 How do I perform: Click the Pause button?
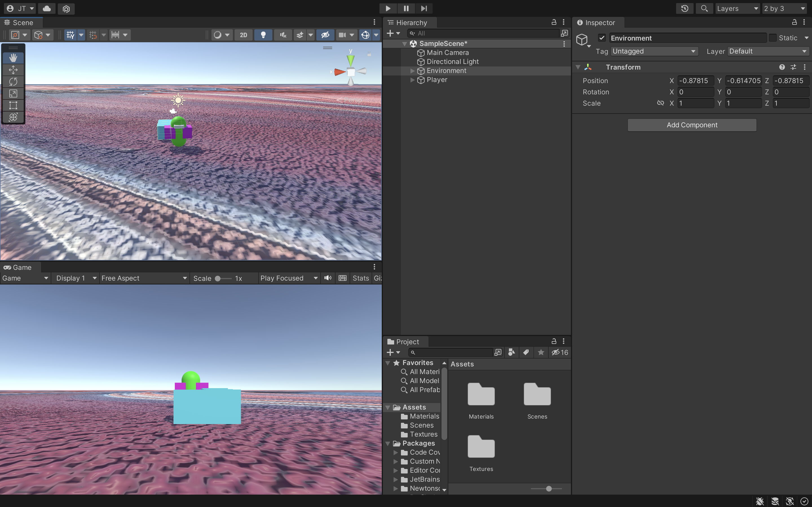click(x=406, y=8)
